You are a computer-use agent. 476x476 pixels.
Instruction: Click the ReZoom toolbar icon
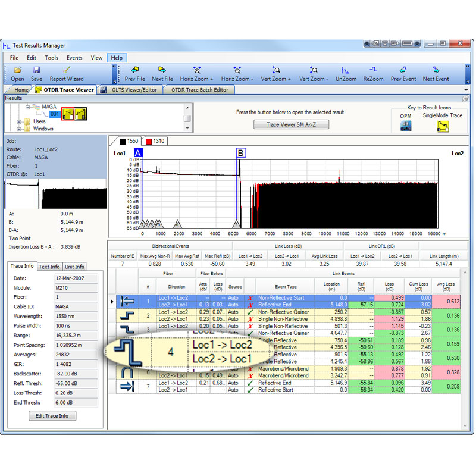pos(373,70)
